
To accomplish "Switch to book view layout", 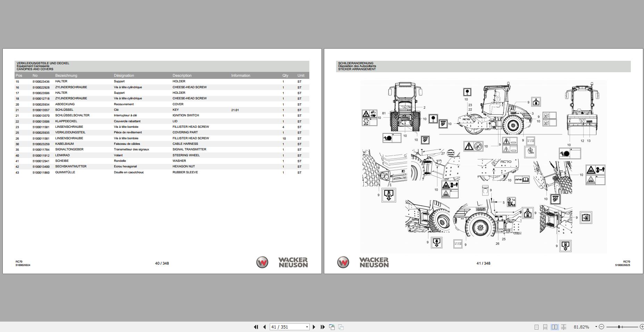I will pos(564,327).
